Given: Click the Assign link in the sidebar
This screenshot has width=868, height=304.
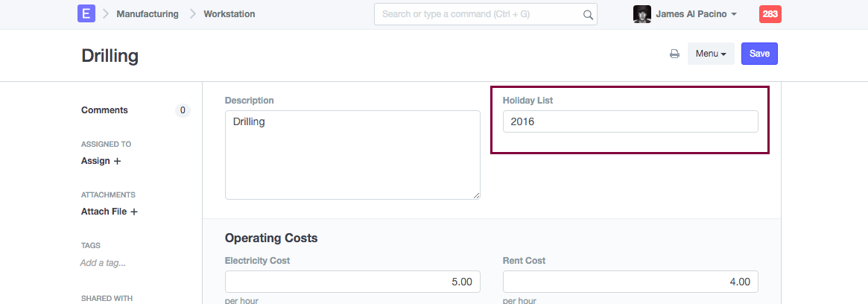Looking at the screenshot, I should click(x=95, y=161).
